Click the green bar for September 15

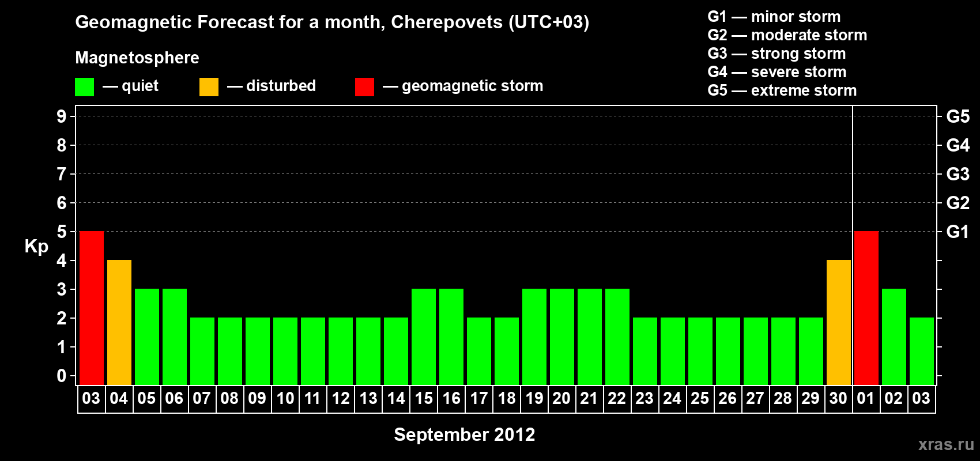point(424,337)
